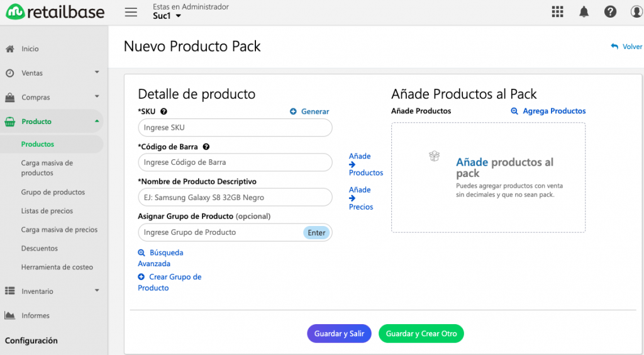644x355 pixels.
Task: Click the Generar SKU link
Action: (309, 111)
